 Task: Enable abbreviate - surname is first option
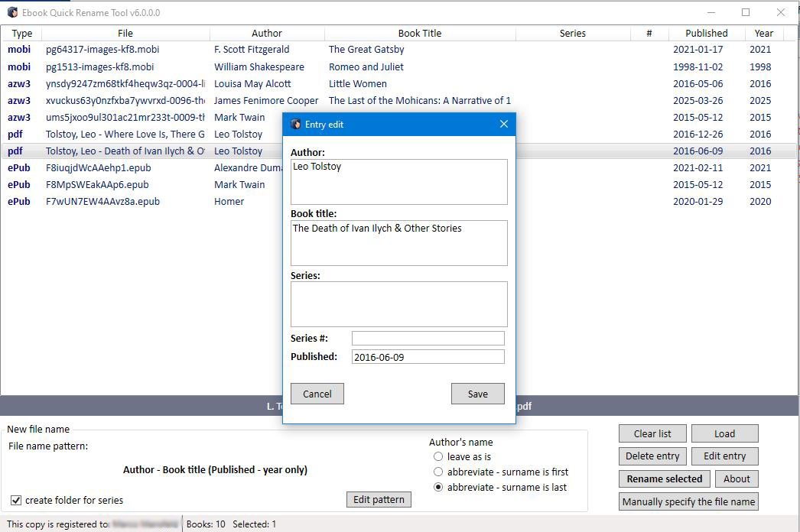coord(439,472)
